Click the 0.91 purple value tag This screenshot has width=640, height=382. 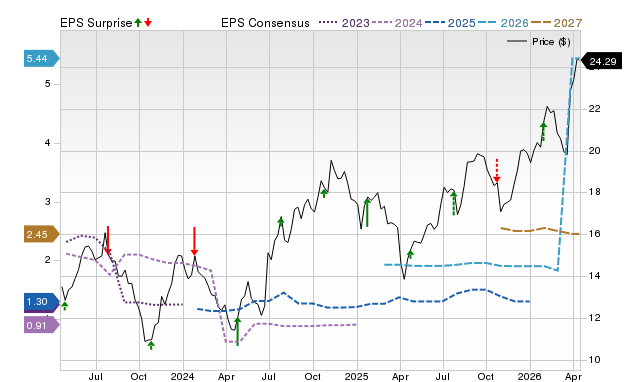pyautogui.click(x=42, y=325)
